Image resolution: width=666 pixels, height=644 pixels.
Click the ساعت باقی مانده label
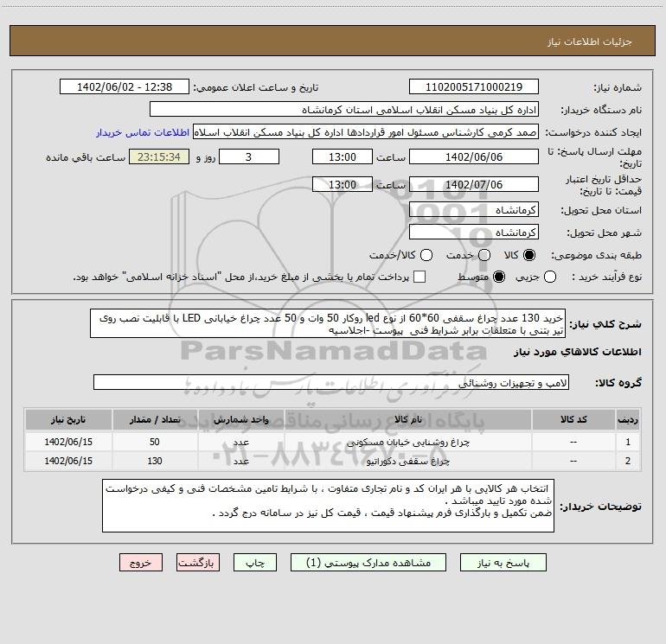[86, 157]
